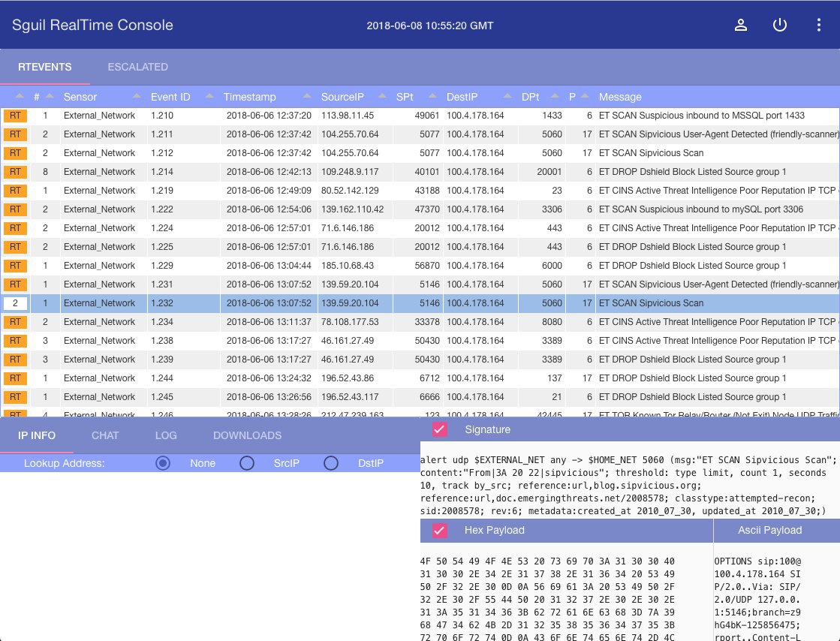Open the three-dot overflow menu

(818, 26)
